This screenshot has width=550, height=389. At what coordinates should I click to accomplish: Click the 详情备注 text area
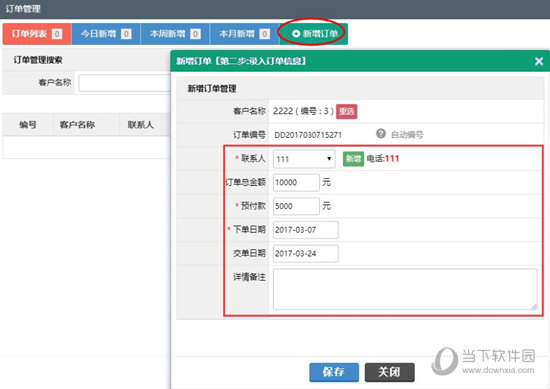click(x=405, y=289)
